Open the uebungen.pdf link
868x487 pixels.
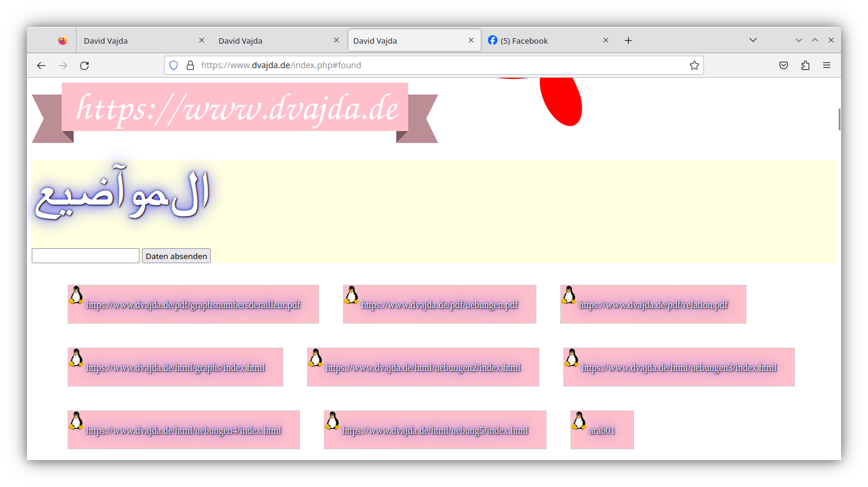tap(440, 305)
